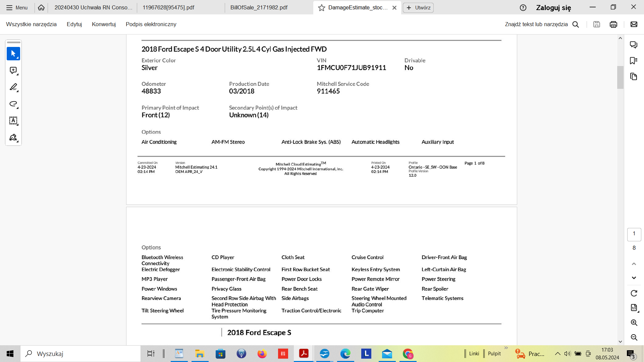Click the Rearview Camera option text
This screenshot has width=644, height=362.
(161, 298)
